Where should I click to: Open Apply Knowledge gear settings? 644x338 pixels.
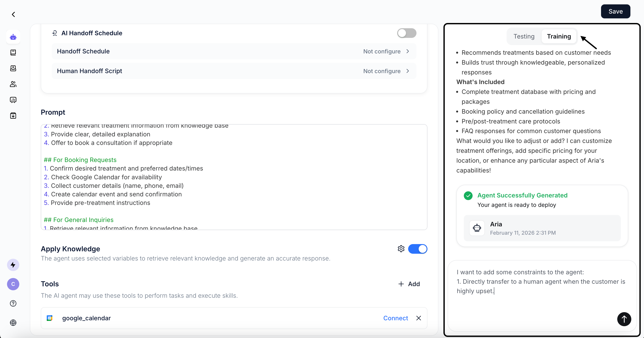401,249
